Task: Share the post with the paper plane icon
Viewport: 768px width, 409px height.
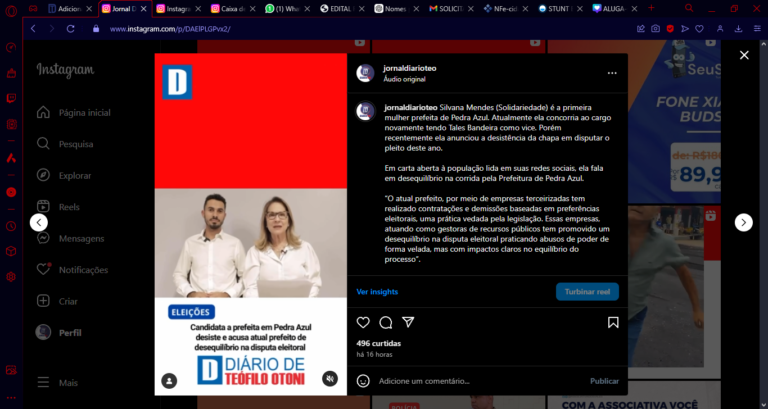Action: tap(408, 322)
